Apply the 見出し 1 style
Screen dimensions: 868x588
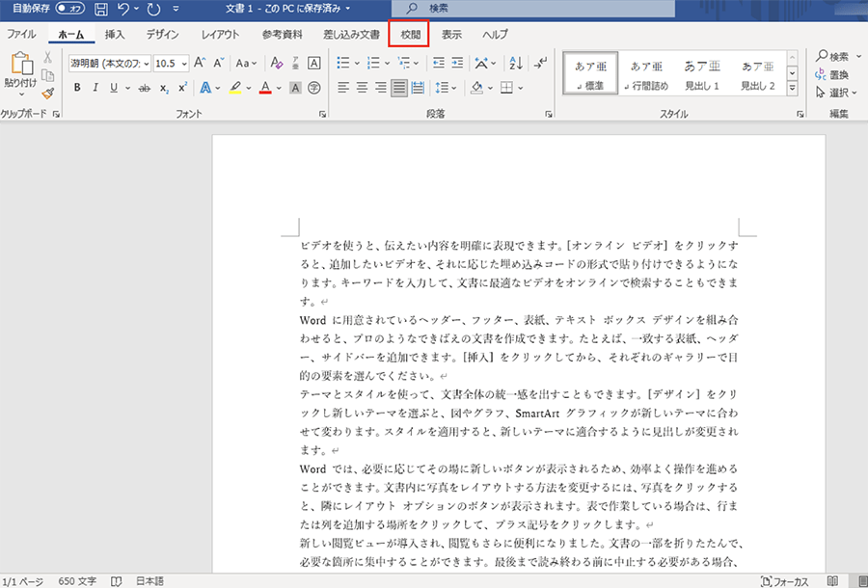(702, 73)
